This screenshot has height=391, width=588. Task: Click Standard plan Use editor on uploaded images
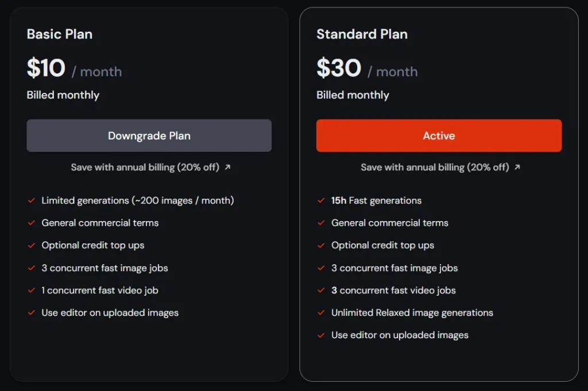(400, 335)
